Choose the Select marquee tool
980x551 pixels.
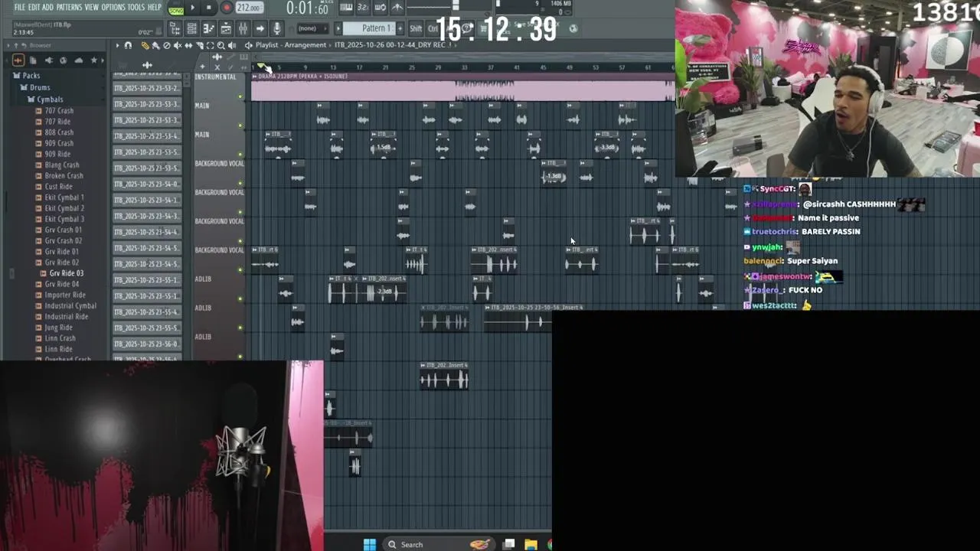tap(210, 45)
